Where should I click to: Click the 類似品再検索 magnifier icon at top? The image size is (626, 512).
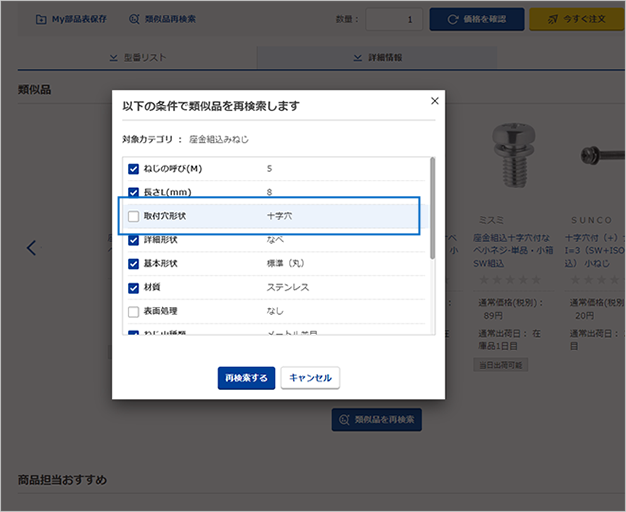pyautogui.click(x=134, y=19)
